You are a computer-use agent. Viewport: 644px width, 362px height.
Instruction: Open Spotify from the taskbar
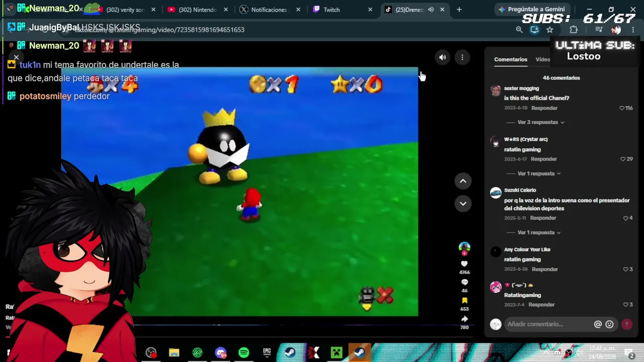(x=244, y=353)
